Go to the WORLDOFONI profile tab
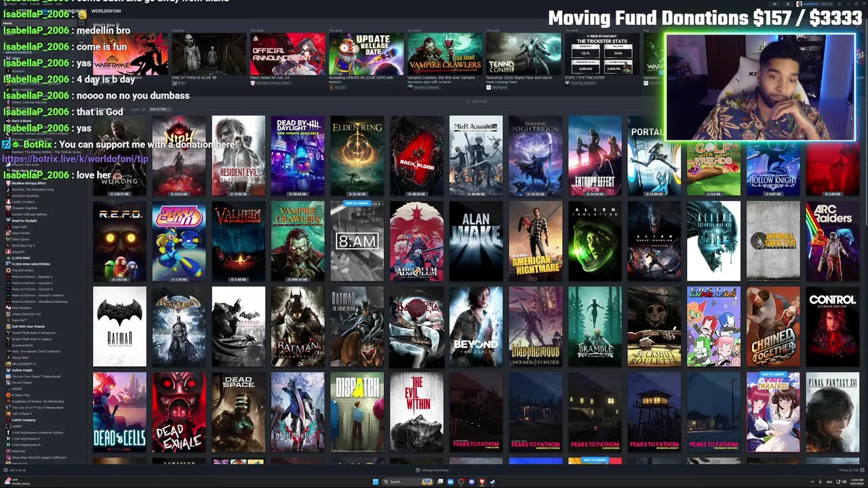 point(106,11)
